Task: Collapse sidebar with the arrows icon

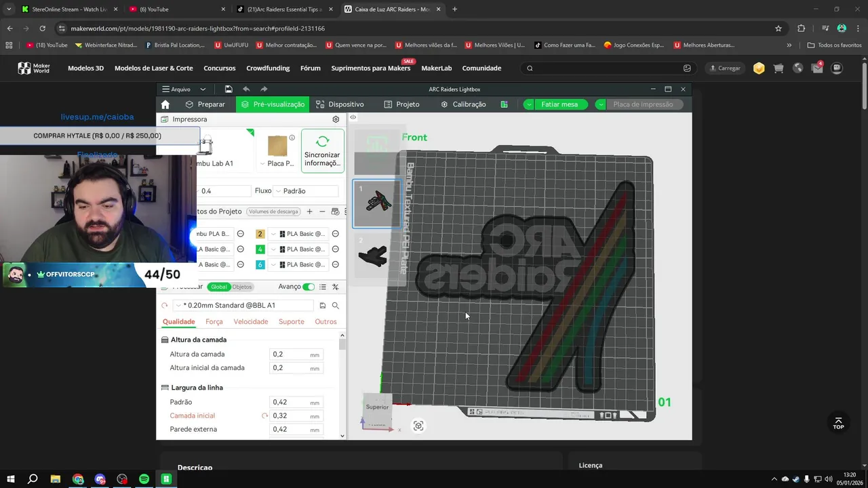Action: [353, 117]
